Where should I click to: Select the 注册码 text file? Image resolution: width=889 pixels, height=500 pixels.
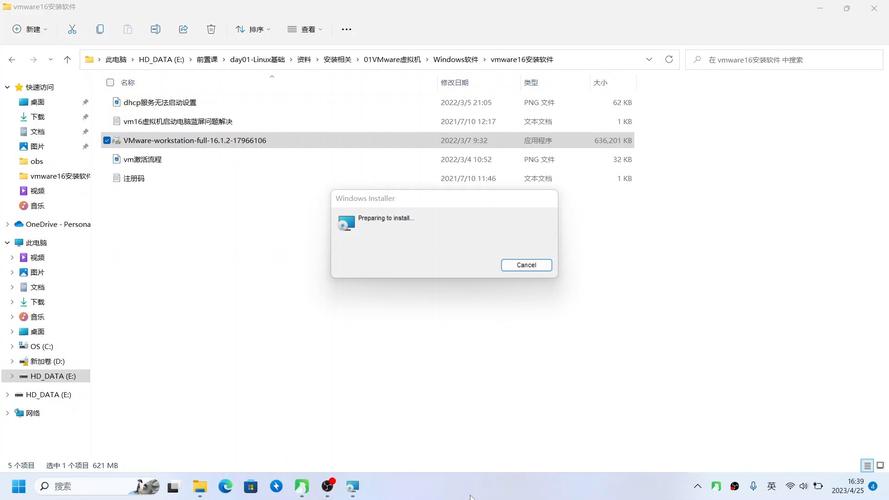coord(134,178)
